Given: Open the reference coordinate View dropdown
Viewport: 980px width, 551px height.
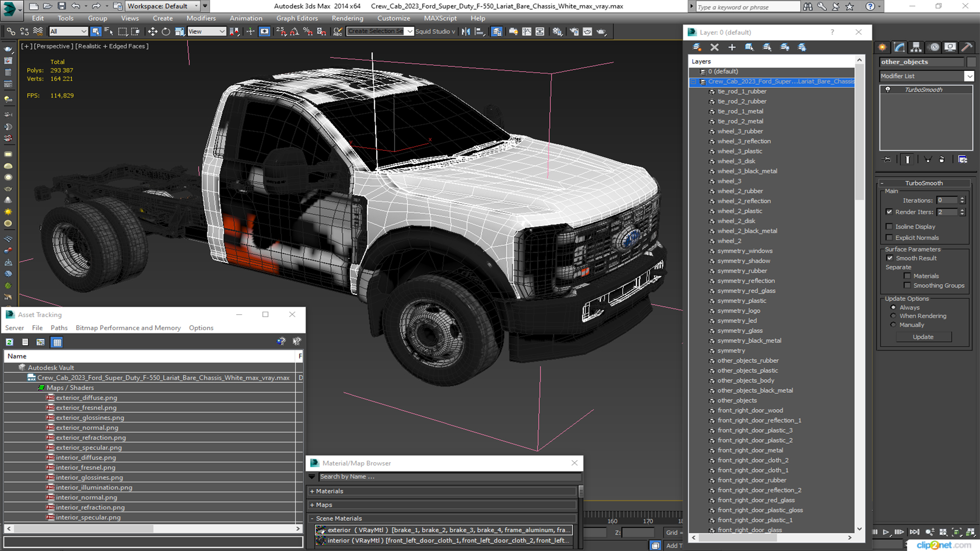Looking at the screenshot, I should point(207,32).
